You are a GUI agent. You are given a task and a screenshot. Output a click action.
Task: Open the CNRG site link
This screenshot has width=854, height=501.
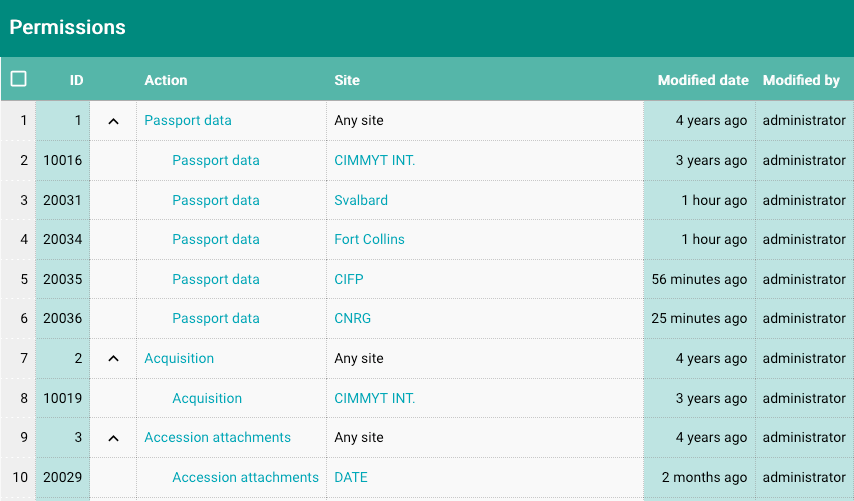352,318
